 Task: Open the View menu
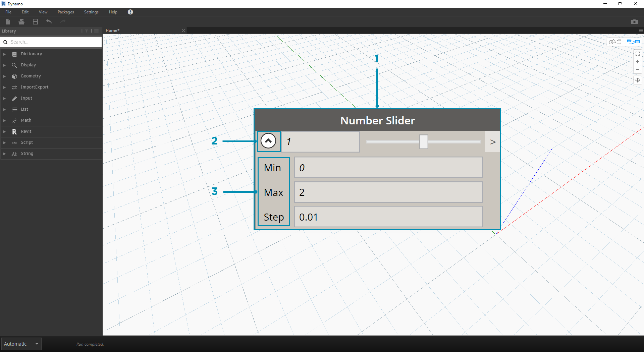click(x=43, y=12)
